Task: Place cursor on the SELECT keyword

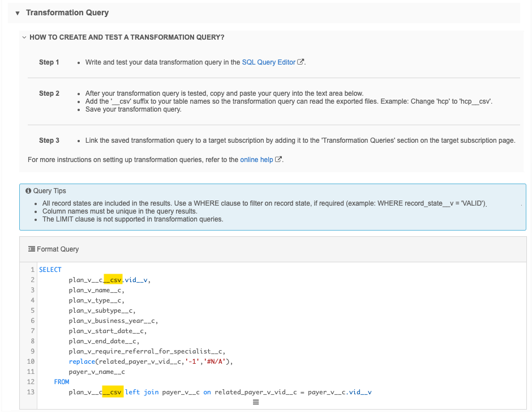Action: point(50,270)
